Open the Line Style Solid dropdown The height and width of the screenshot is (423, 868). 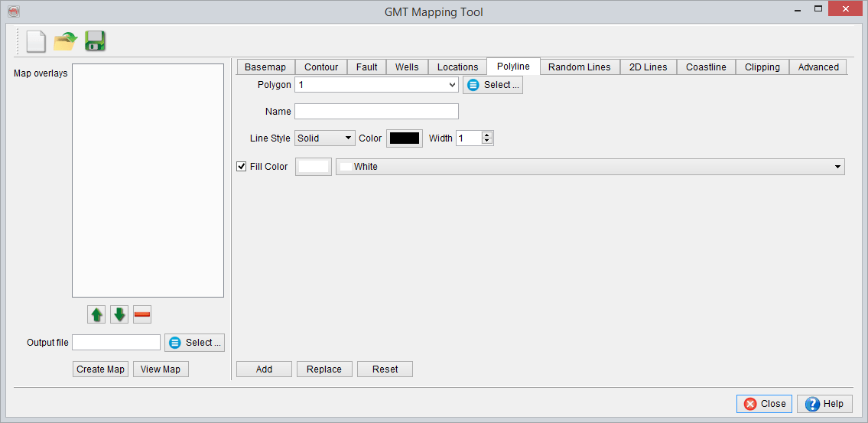[x=325, y=138]
